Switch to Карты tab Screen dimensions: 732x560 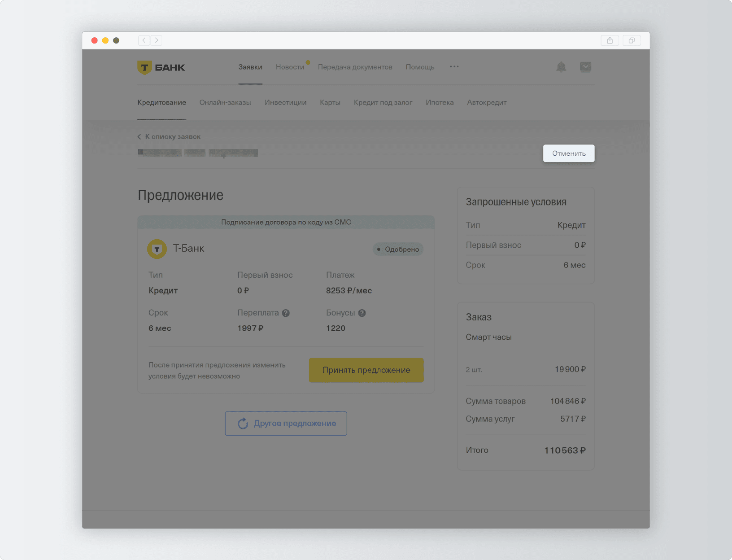pos(330,103)
